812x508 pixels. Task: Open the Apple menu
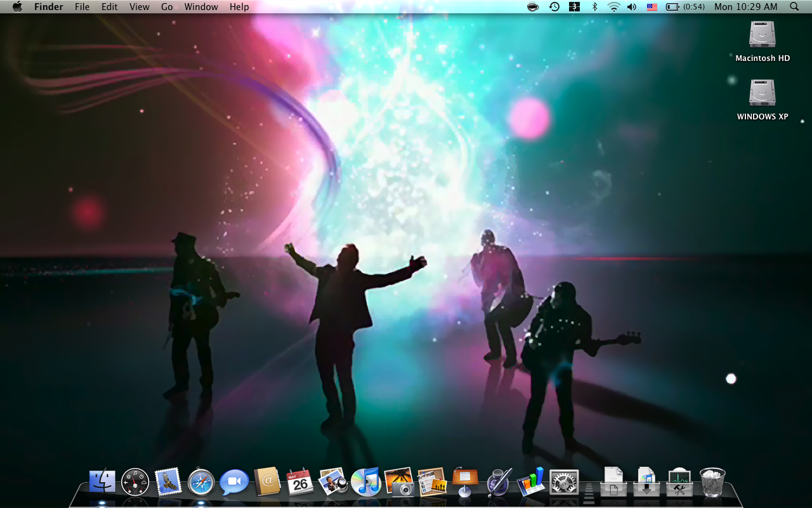point(17,7)
